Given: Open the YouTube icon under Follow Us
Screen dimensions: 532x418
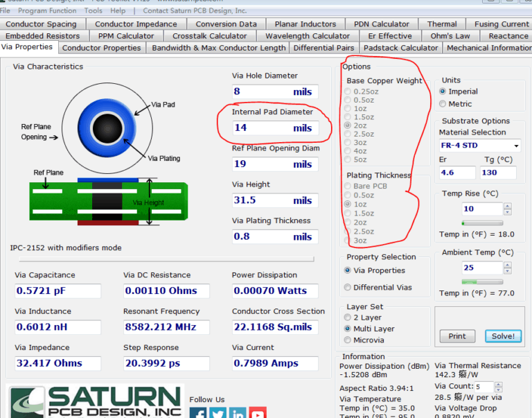Looking at the screenshot, I should pos(258,412).
